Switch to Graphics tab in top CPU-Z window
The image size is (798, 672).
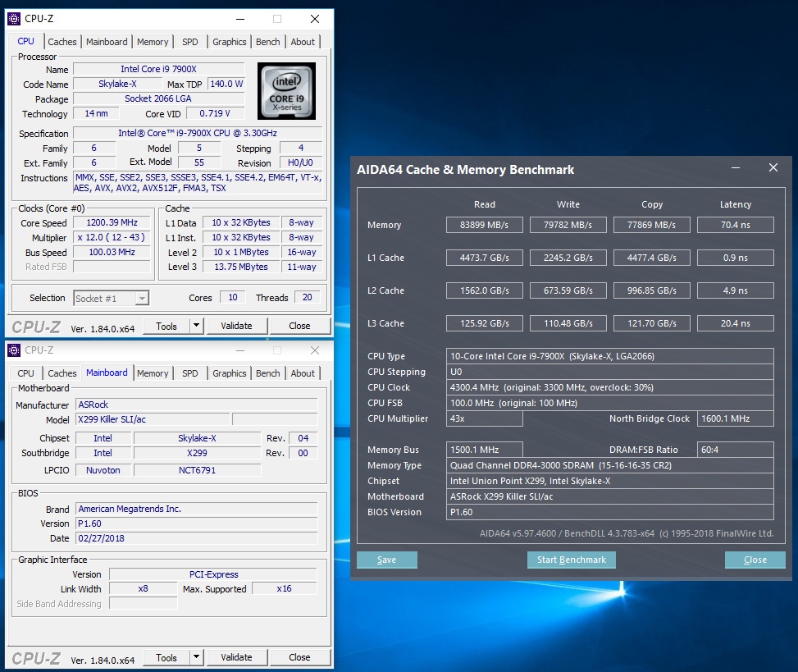tap(230, 42)
